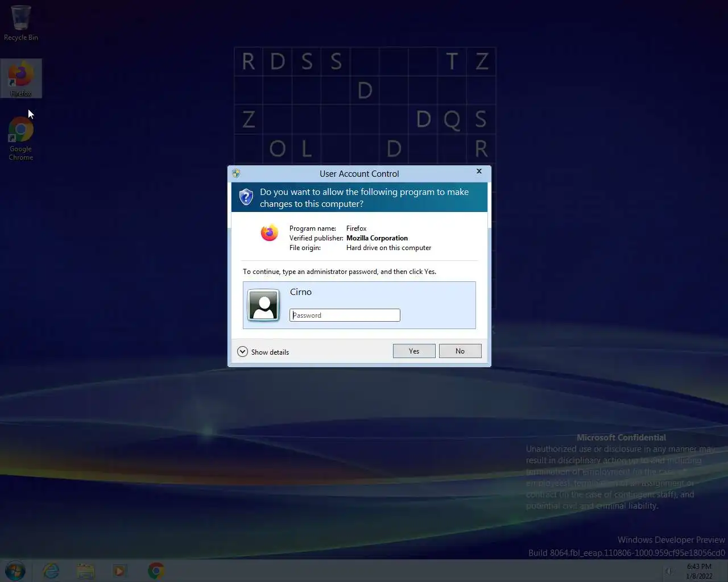Viewport: 728px width, 582px height.
Task: Click the Show details label text
Action: pos(270,352)
